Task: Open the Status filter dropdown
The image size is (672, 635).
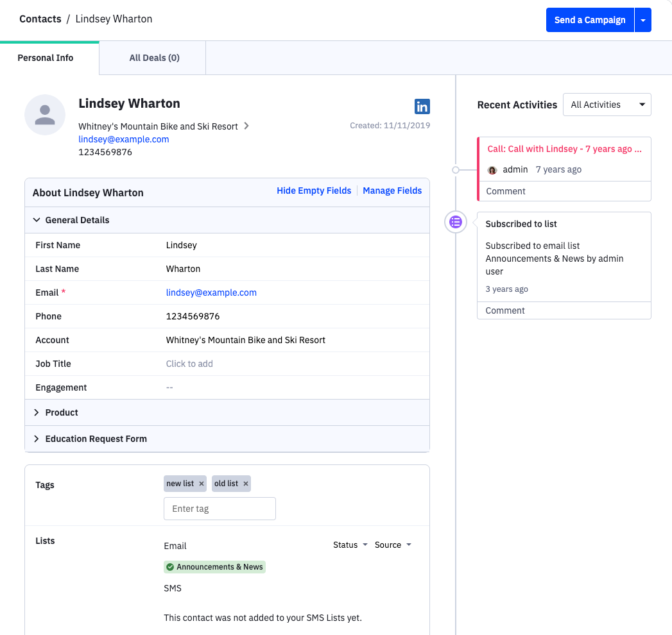Action: [350, 545]
